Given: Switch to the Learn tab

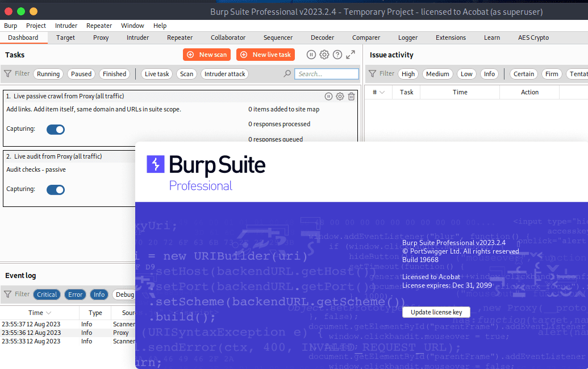Looking at the screenshot, I should pyautogui.click(x=491, y=38).
